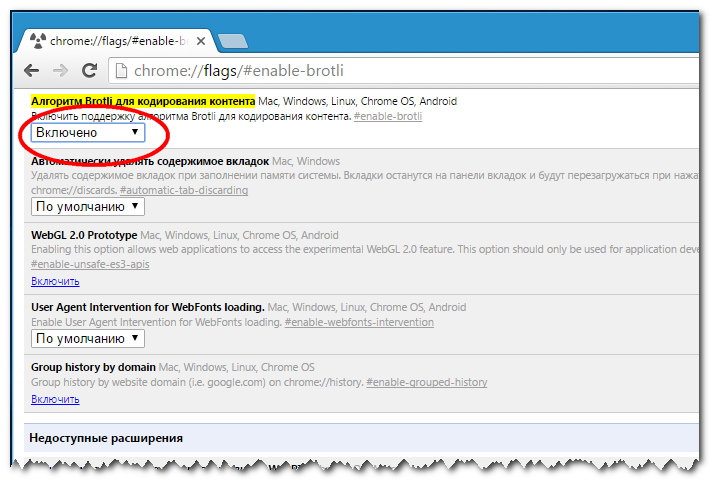This screenshot has width=710, height=487.
Task: Click the radioactive flags favicon on tab
Action: [x=38, y=41]
